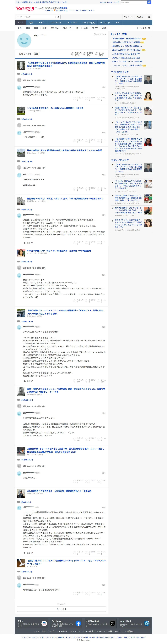Click 共感した reaction under the トヨタ信者が comment

point(78,141)
